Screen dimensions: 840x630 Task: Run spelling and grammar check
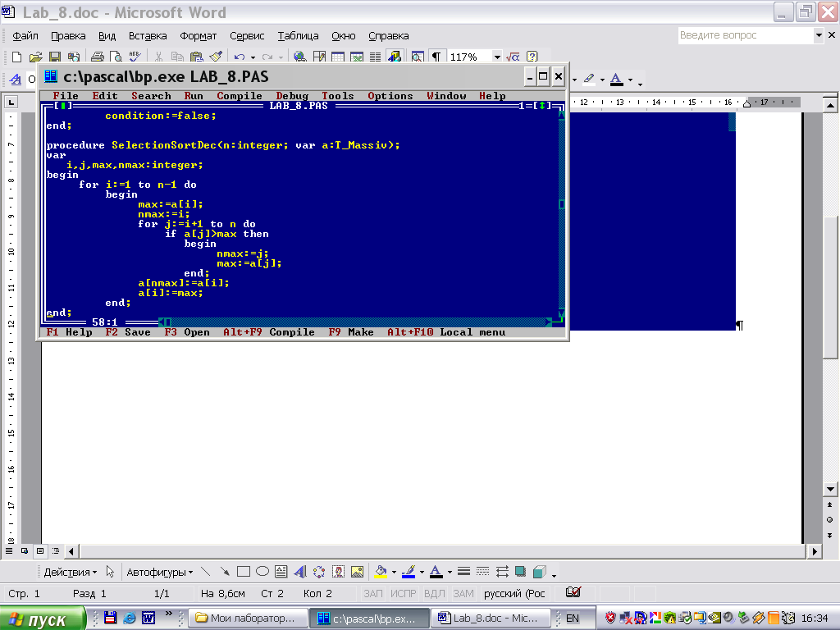point(135,57)
